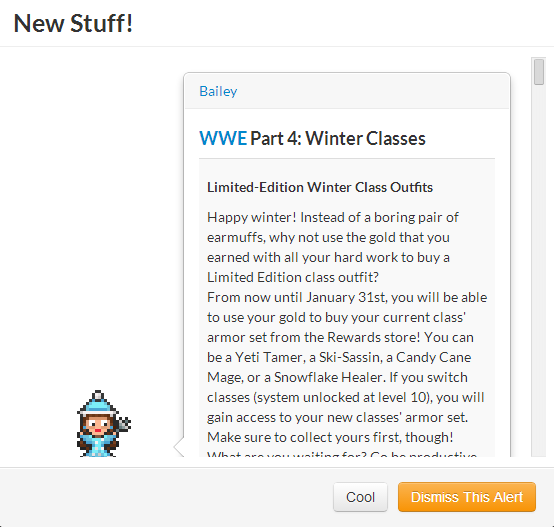Click the New Stuff! heading
Image resolution: width=554 pixels, height=528 pixels.
click(x=73, y=23)
